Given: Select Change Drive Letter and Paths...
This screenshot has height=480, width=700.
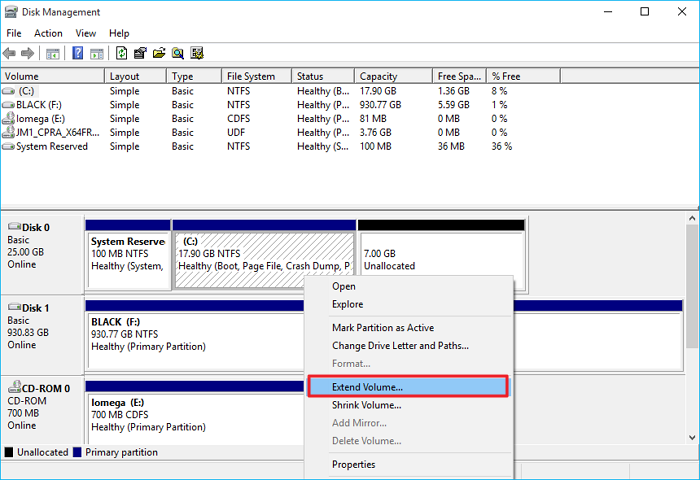Looking at the screenshot, I should [400, 346].
